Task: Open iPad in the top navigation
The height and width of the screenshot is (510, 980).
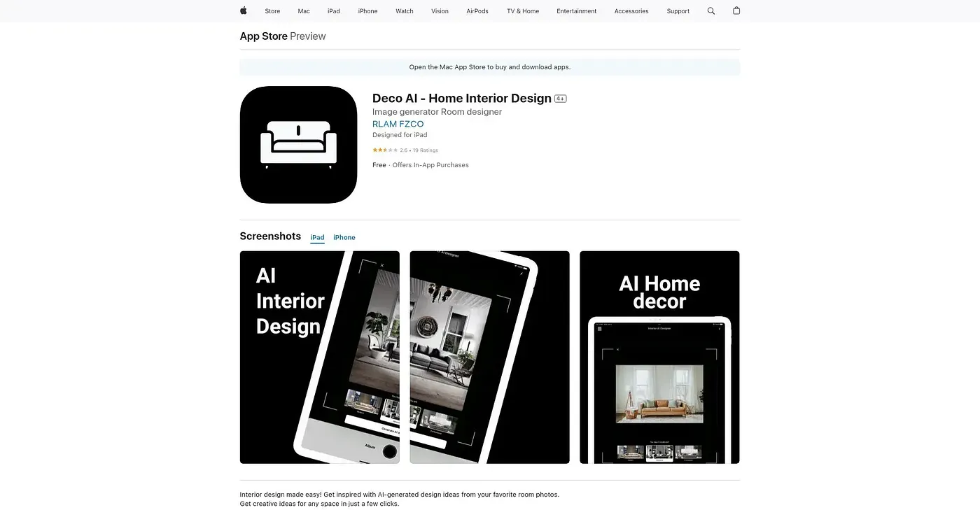Action: pyautogui.click(x=334, y=11)
